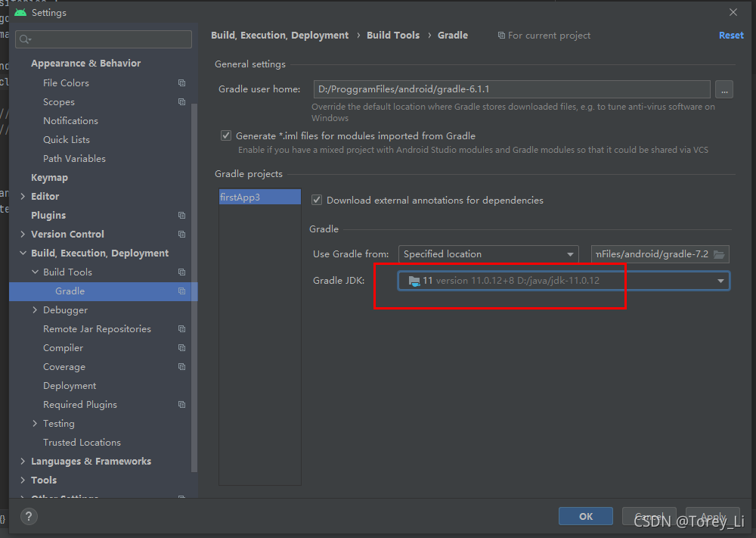Click the Gradle user home path field

tap(512, 89)
